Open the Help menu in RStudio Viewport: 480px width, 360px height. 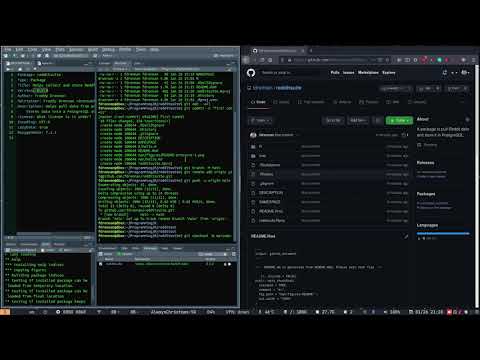click(154, 50)
